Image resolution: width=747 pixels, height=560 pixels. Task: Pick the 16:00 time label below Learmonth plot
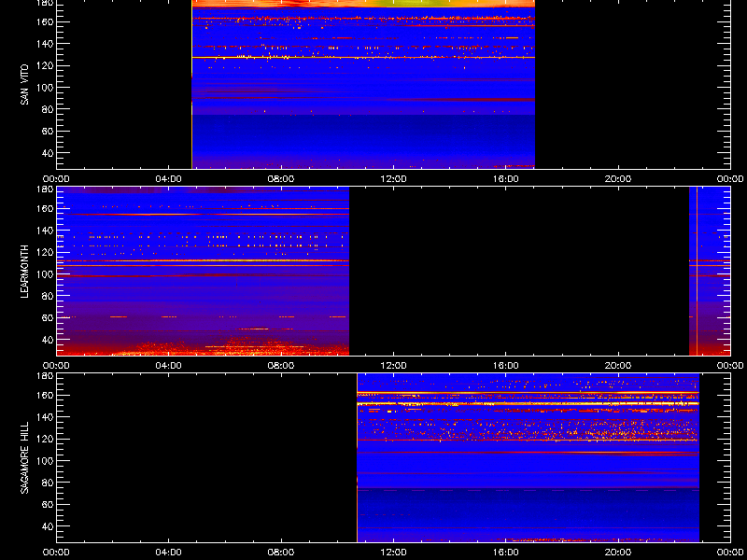coord(506,366)
